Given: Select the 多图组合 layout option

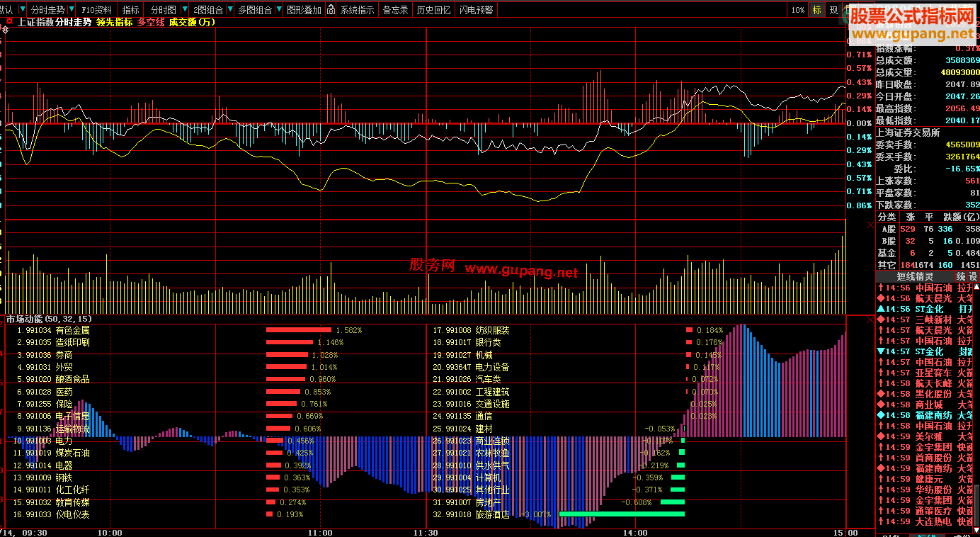Looking at the screenshot, I should pyautogui.click(x=255, y=10).
